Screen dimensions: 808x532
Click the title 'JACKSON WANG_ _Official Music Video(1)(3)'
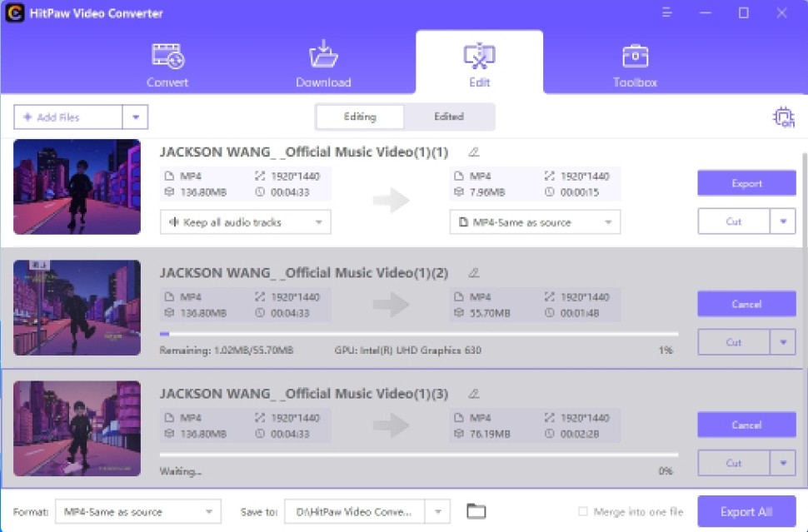click(x=304, y=394)
